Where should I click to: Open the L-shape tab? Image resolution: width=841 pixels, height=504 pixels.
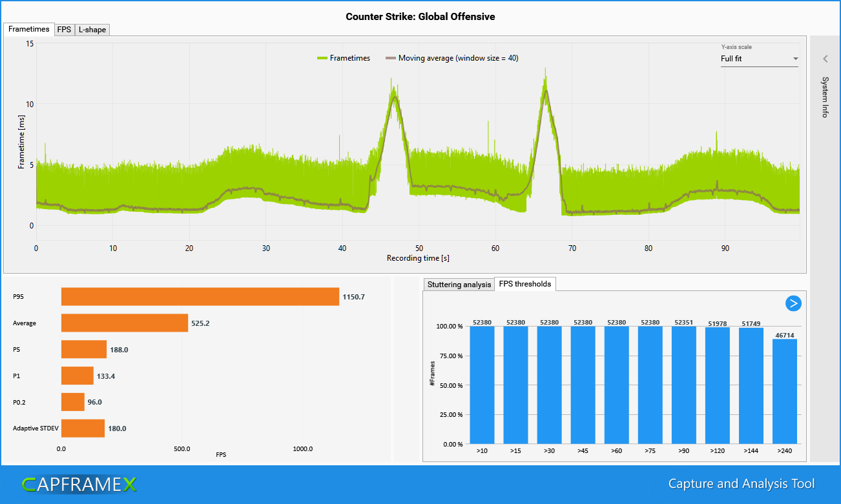click(92, 29)
